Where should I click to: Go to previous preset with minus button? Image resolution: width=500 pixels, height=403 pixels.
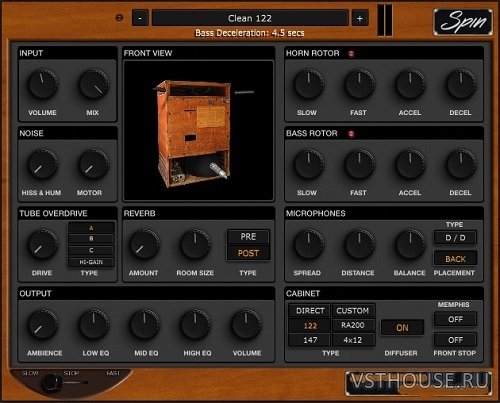pyautogui.click(x=140, y=18)
